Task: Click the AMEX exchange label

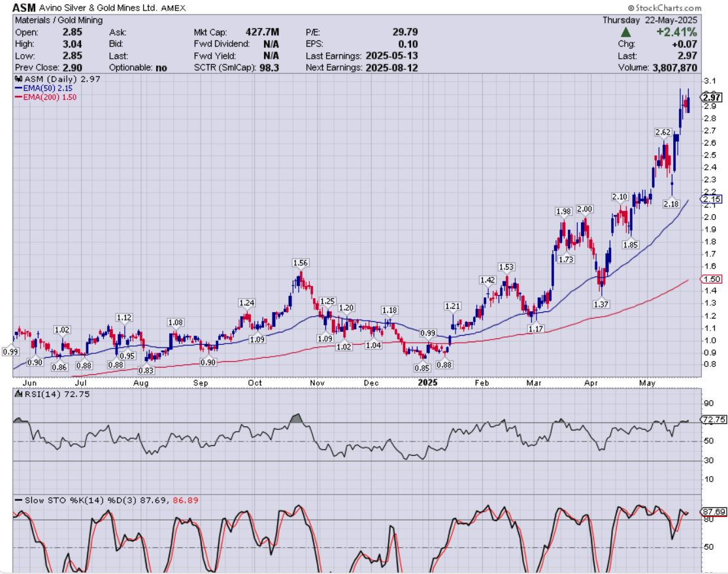Action: point(173,8)
